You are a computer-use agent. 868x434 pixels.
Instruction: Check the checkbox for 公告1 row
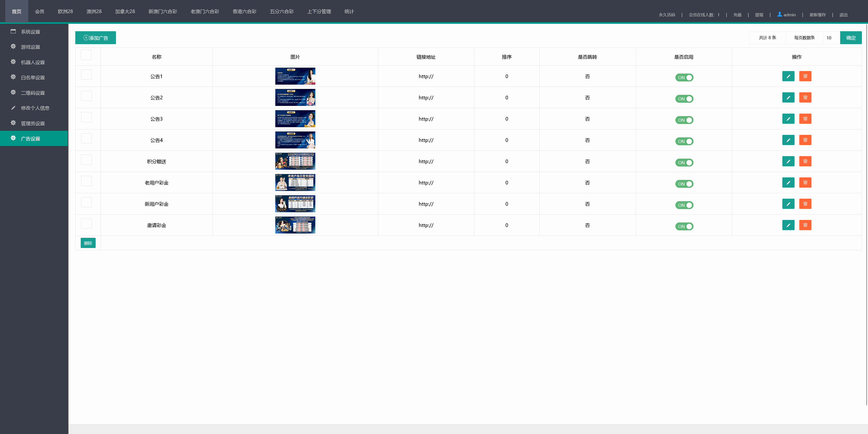[86, 74]
